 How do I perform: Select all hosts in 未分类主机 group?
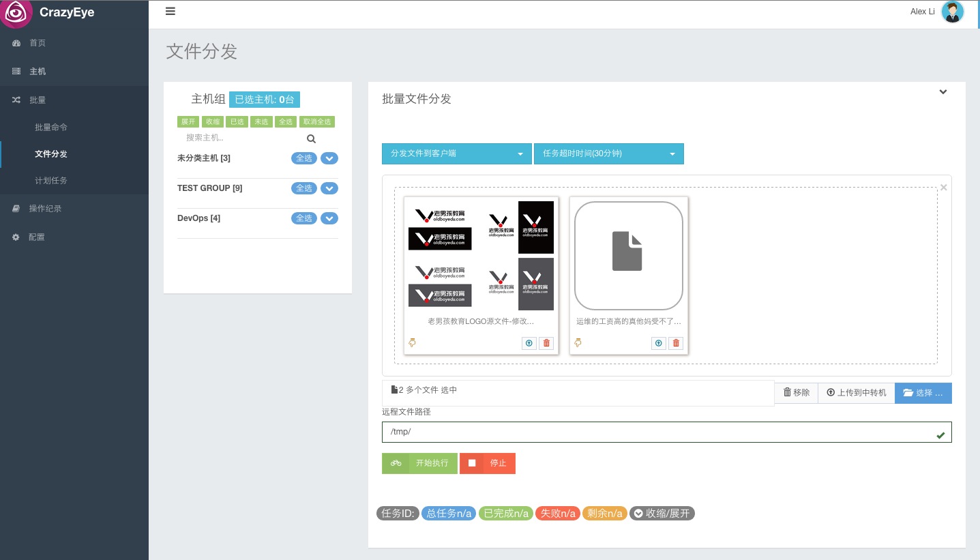[x=304, y=158]
